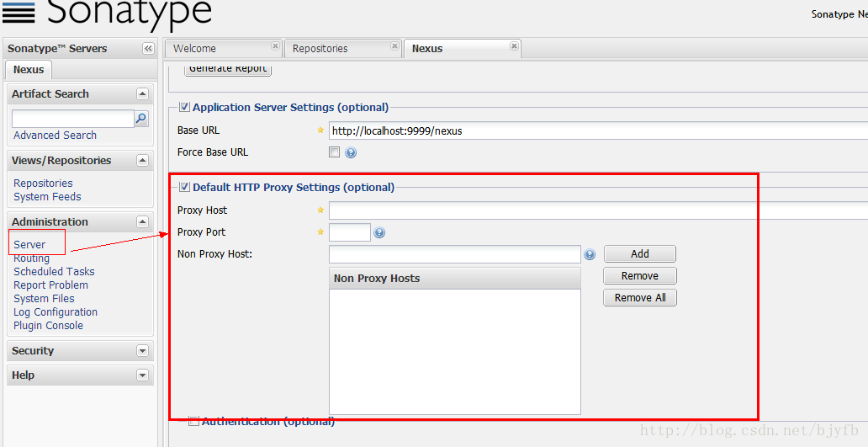Open the Log Configuration link
The width and height of the screenshot is (868, 447).
(56, 311)
